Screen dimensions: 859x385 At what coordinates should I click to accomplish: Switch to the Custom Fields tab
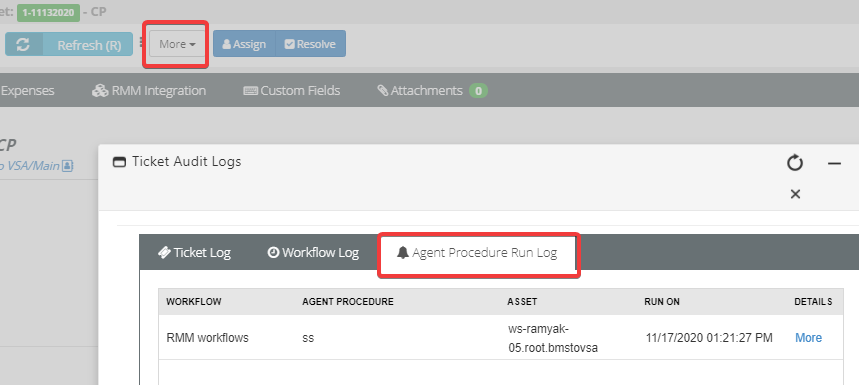(291, 90)
